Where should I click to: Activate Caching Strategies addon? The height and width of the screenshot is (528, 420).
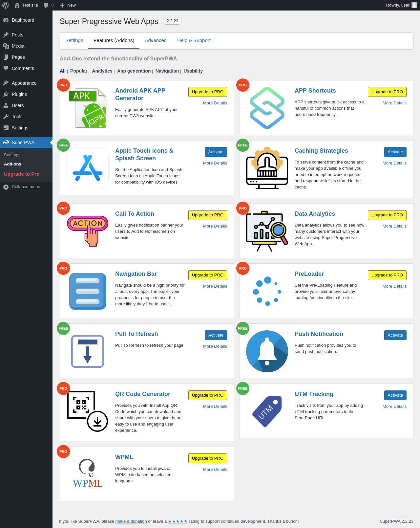tap(395, 152)
